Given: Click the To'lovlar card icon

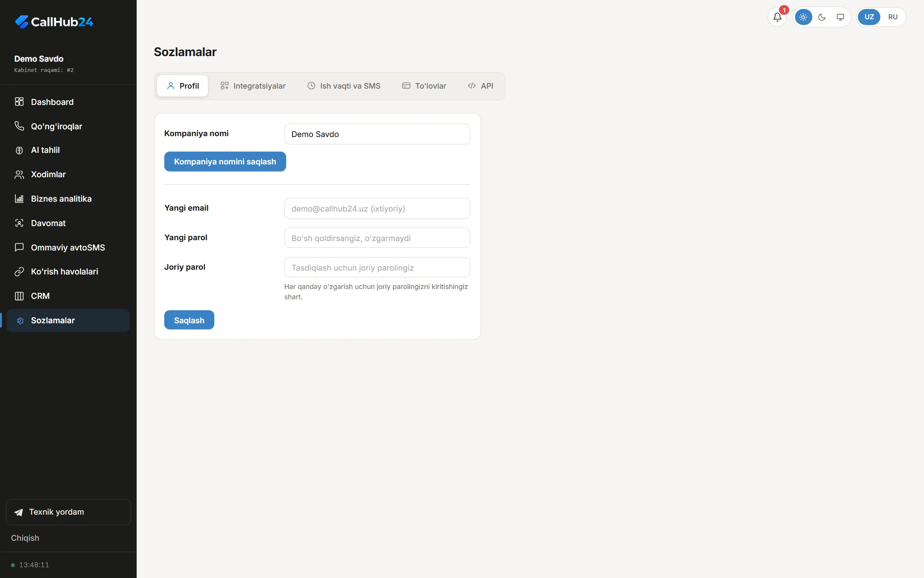Looking at the screenshot, I should (406, 86).
